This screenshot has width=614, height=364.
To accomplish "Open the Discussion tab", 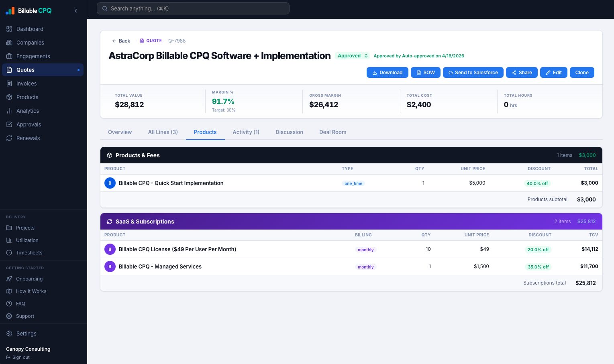I will [290, 132].
